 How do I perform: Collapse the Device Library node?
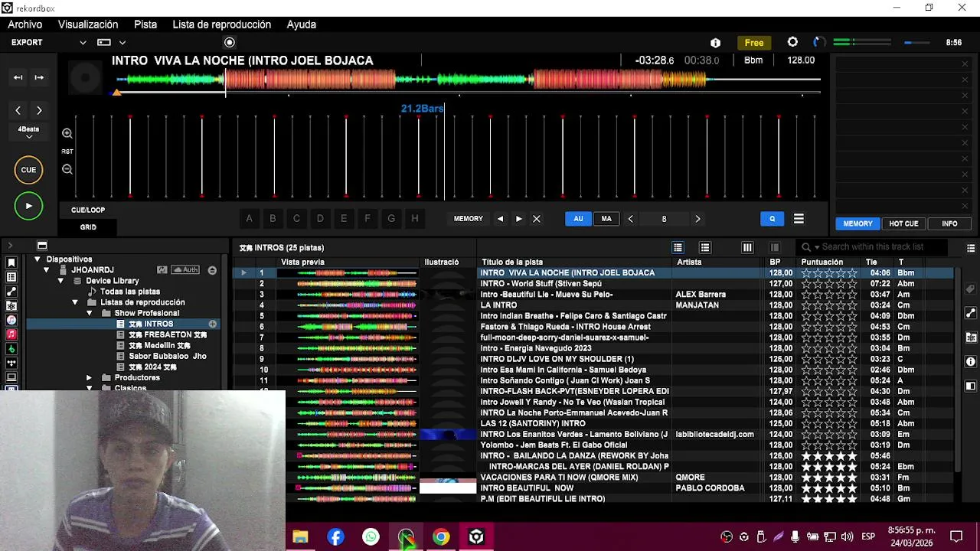[60, 281]
